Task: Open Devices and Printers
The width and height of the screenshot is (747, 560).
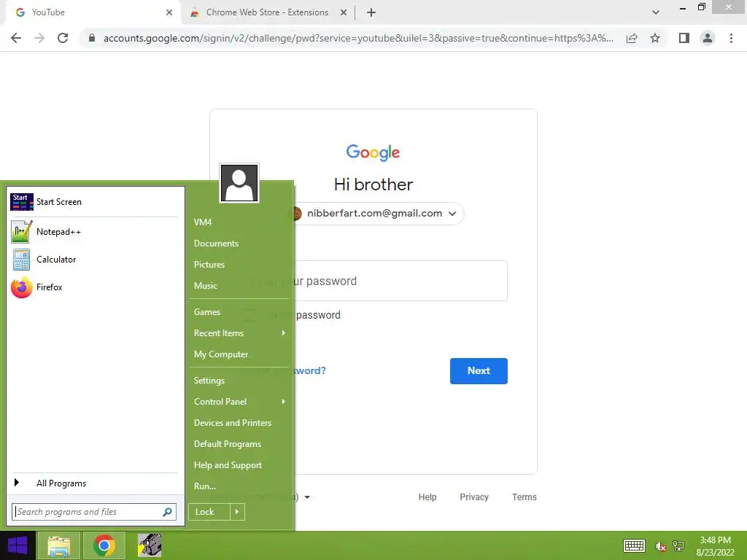Action: [x=233, y=423]
